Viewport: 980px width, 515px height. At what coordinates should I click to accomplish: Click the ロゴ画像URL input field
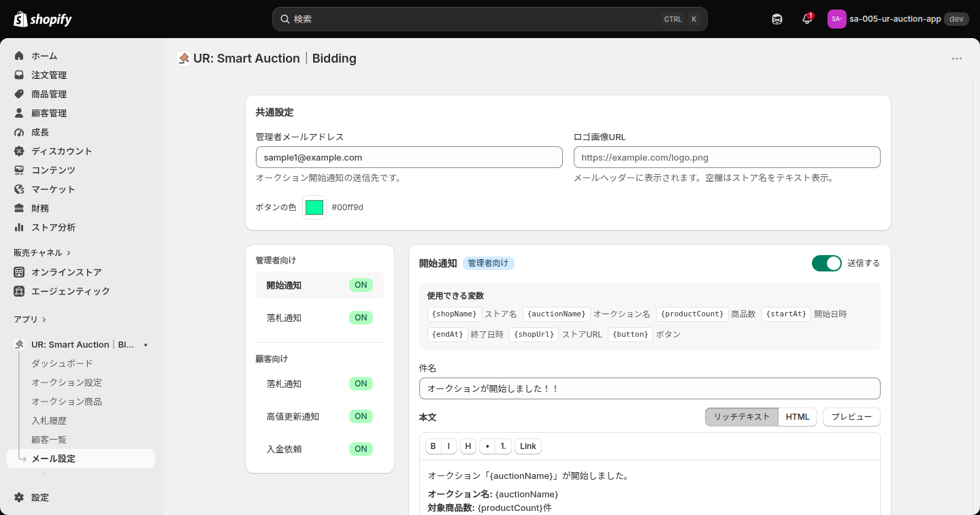(x=727, y=157)
